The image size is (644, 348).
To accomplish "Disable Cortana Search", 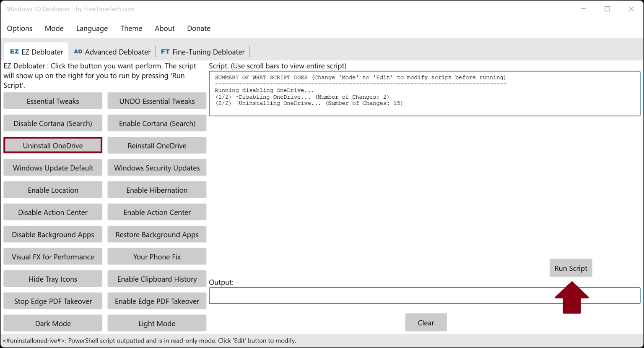I will pyautogui.click(x=53, y=123).
